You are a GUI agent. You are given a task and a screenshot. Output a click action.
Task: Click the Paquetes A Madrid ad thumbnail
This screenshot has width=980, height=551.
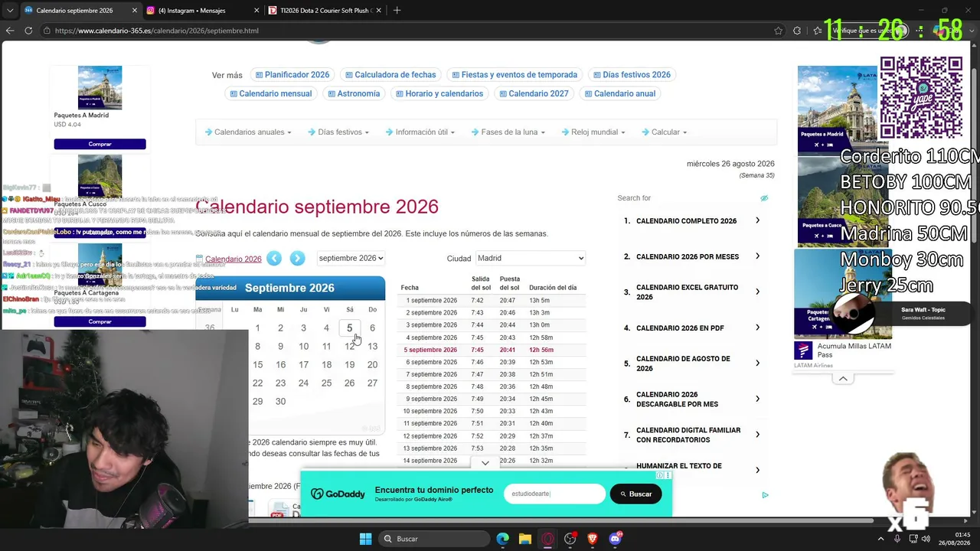[100, 87]
